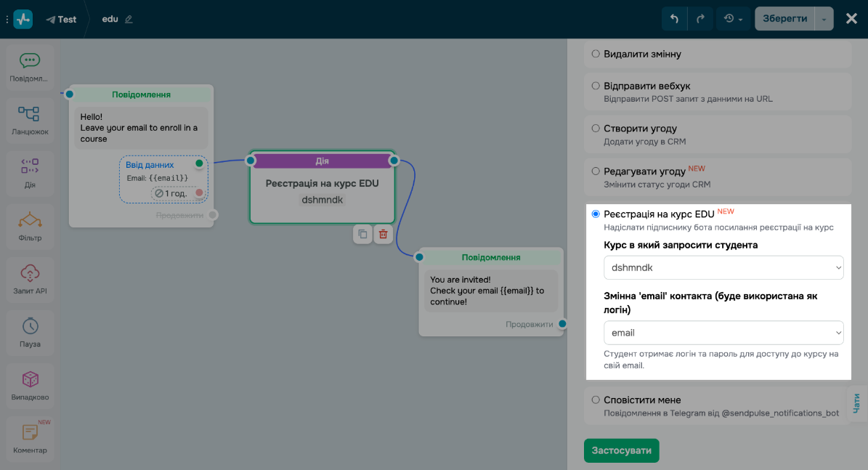Go to the Test bot breadcrumb

point(61,20)
